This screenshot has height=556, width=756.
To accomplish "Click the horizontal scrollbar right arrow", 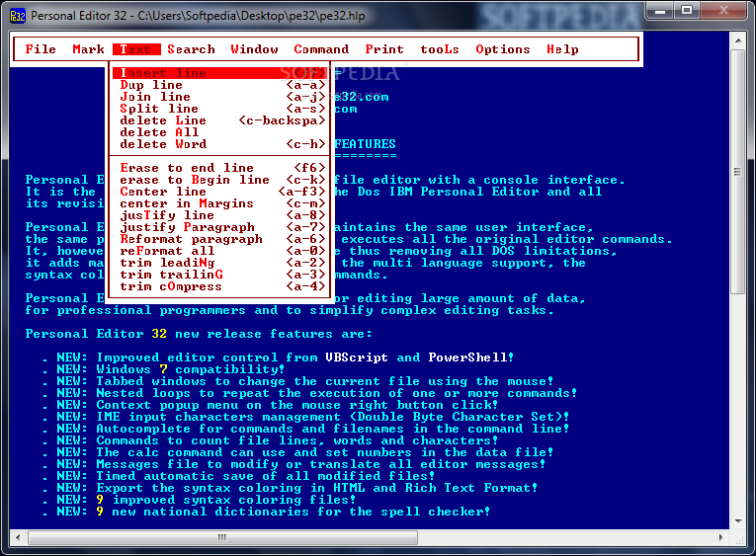I will (720, 537).
